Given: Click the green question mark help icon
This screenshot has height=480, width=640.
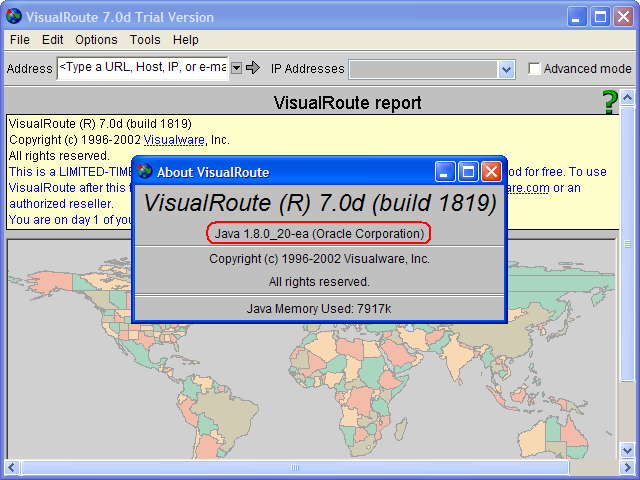Looking at the screenshot, I should (610, 102).
